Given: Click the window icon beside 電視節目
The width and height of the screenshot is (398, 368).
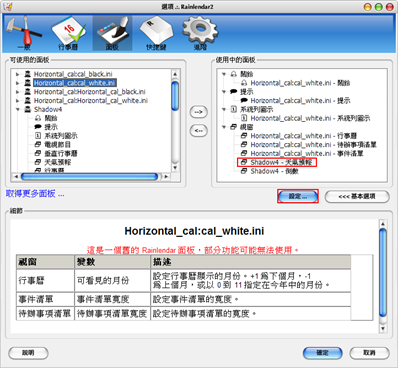Looking at the screenshot, I should [x=38, y=145].
